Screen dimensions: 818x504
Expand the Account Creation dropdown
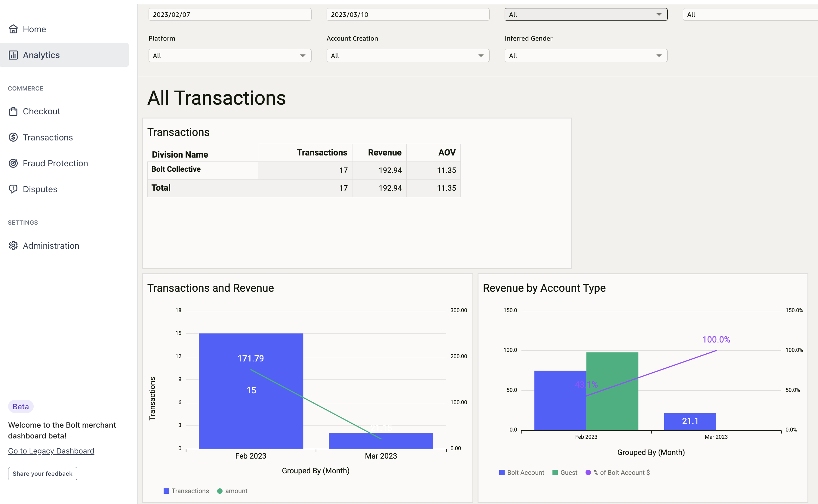coord(408,56)
